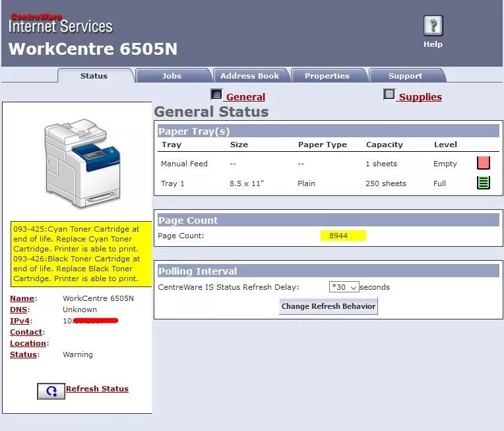
Task: Open the Jobs tab
Action: point(172,76)
